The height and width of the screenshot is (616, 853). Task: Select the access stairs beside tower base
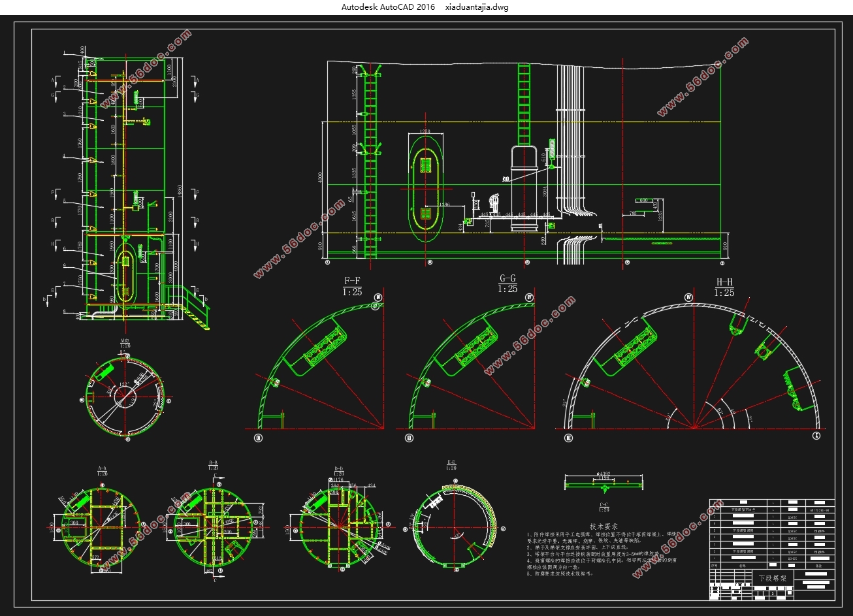(196, 308)
